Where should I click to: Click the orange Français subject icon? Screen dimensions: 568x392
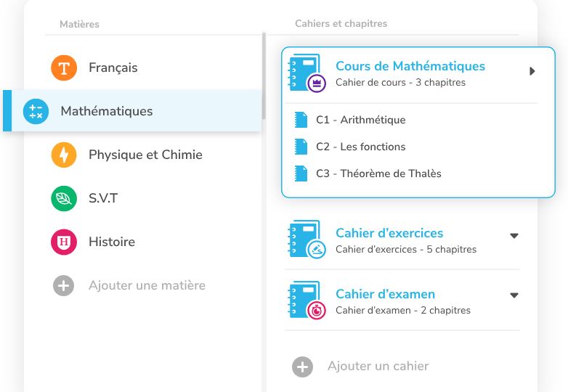(64, 68)
